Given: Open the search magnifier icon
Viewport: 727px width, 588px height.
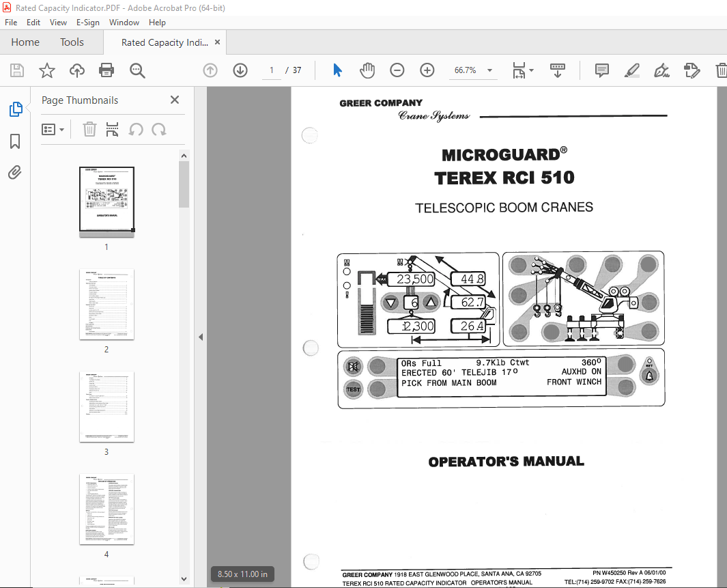Looking at the screenshot, I should (137, 70).
